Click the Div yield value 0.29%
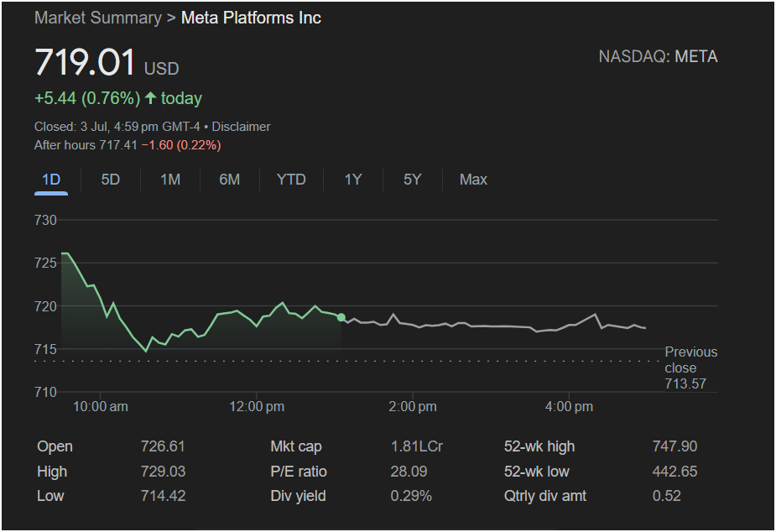The height and width of the screenshot is (532, 776). click(x=411, y=496)
